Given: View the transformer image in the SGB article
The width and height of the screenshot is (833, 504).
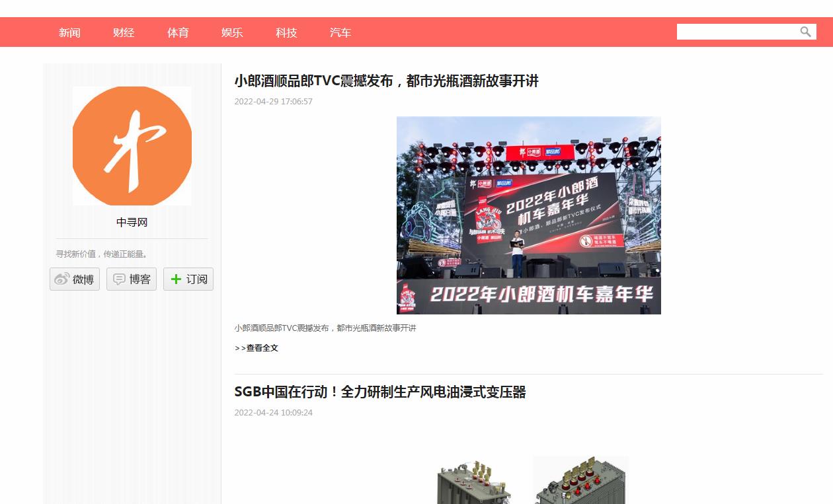Looking at the screenshot, I should click(532, 480).
